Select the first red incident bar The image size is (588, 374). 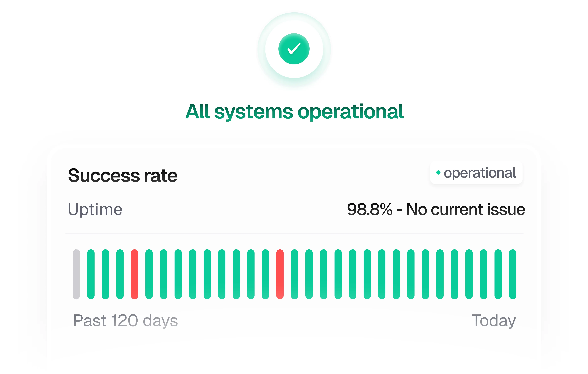[x=135, y=274]
